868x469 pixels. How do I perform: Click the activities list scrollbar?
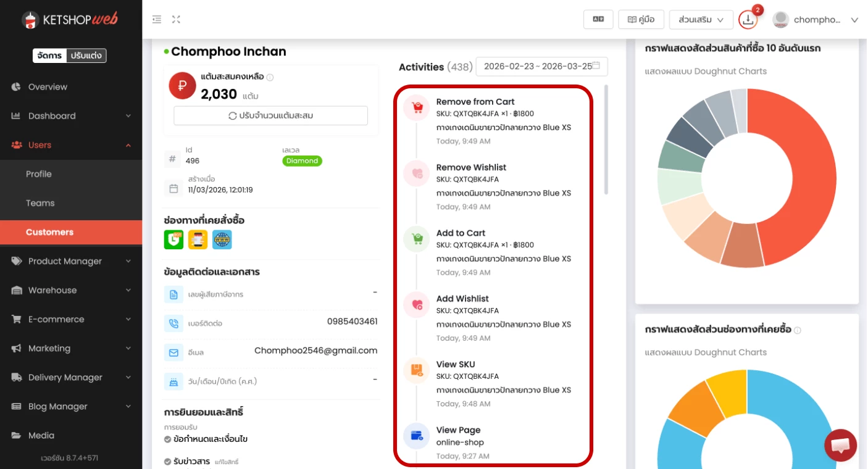(x=606, y=139)
